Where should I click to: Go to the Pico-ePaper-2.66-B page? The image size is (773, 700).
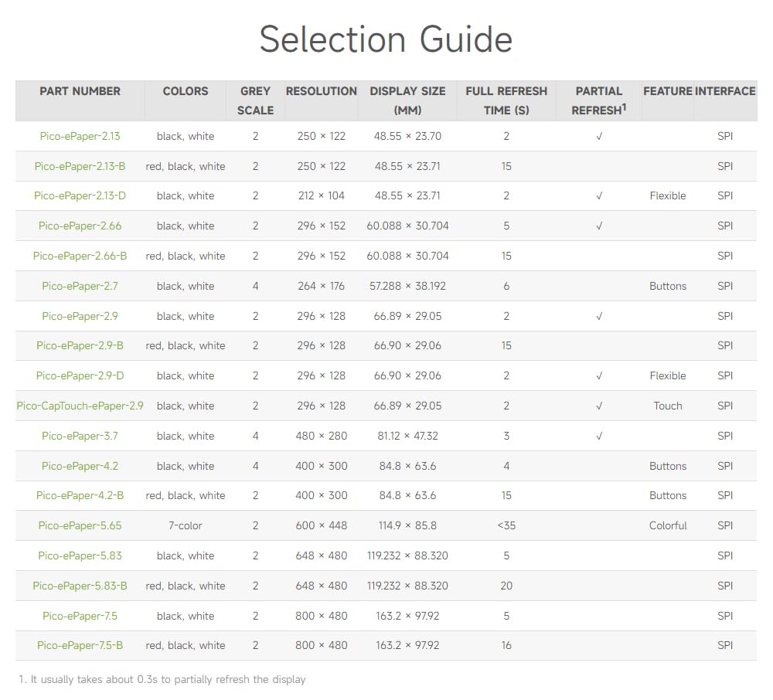80,256
